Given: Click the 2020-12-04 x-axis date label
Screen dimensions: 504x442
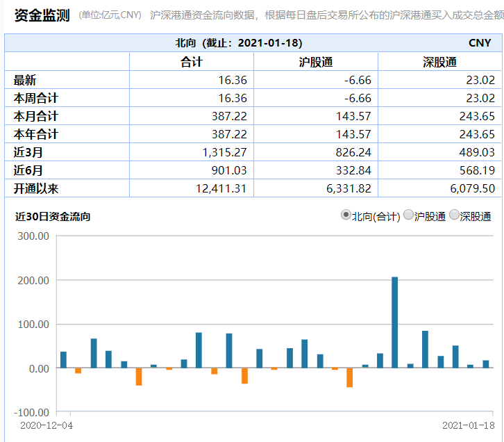Looking at the screenshot, I should coord(45,425).
